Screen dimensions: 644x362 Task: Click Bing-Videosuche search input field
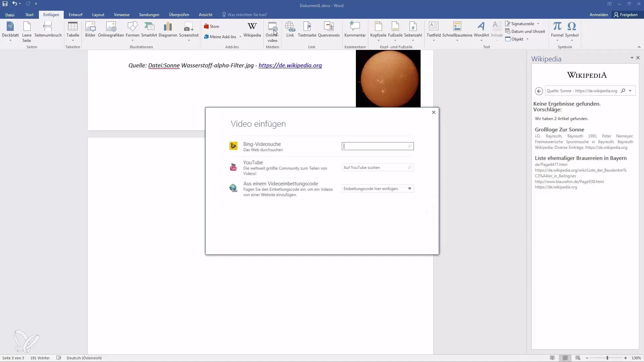click(x=378, y=146)
